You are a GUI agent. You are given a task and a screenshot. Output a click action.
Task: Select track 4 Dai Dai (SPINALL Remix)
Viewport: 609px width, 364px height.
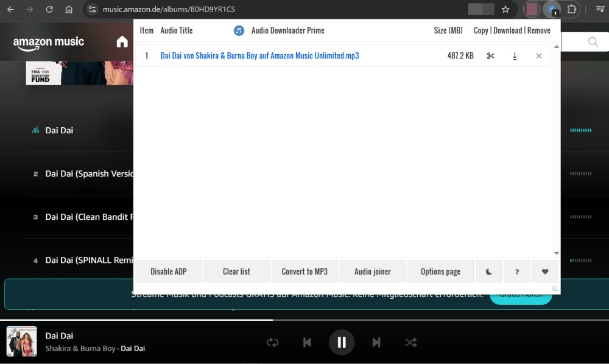point(89,260)
